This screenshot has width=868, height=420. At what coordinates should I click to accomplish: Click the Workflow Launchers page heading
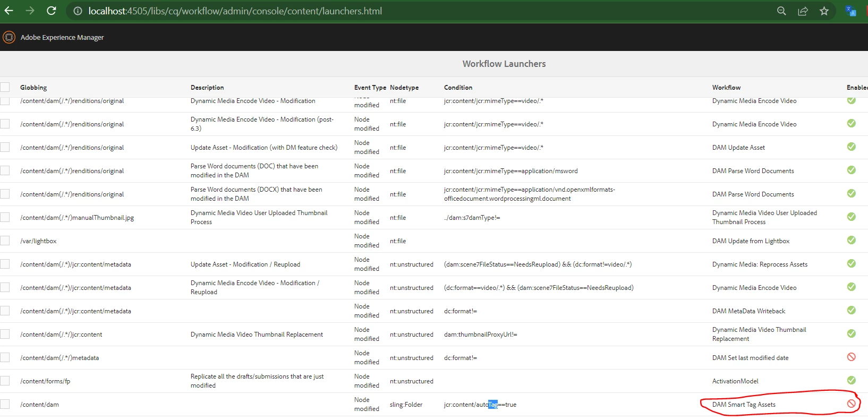point(504,64)
